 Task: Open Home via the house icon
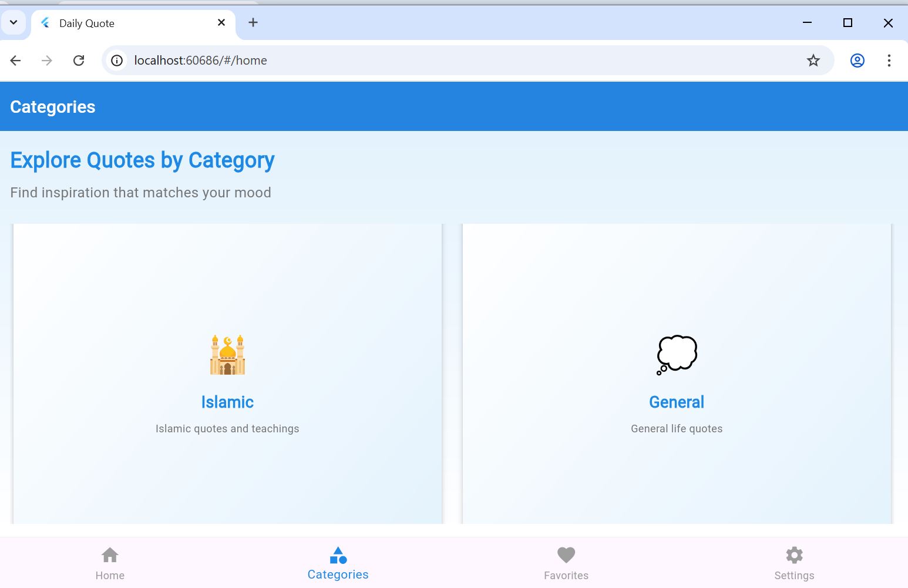[x=110, y=555]
